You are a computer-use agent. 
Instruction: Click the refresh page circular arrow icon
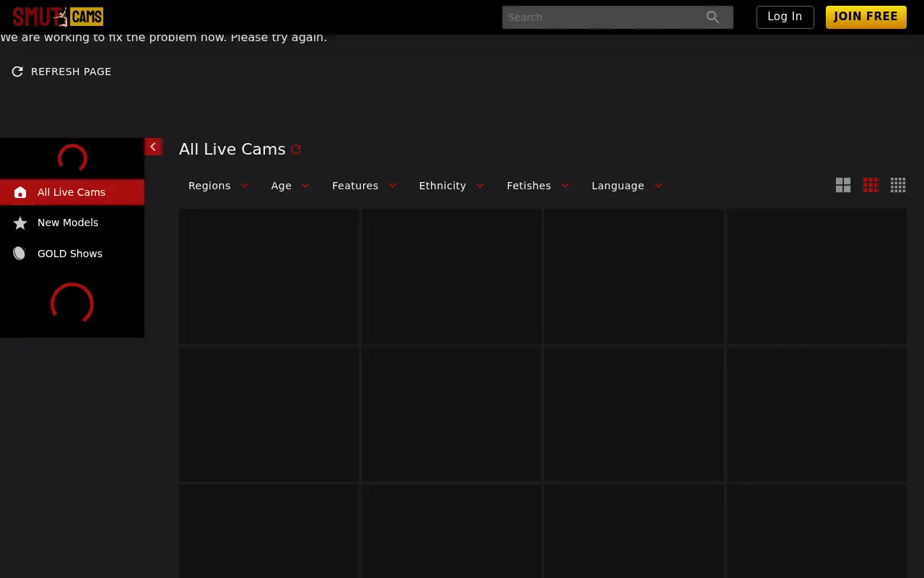click(x=17, y=72)
